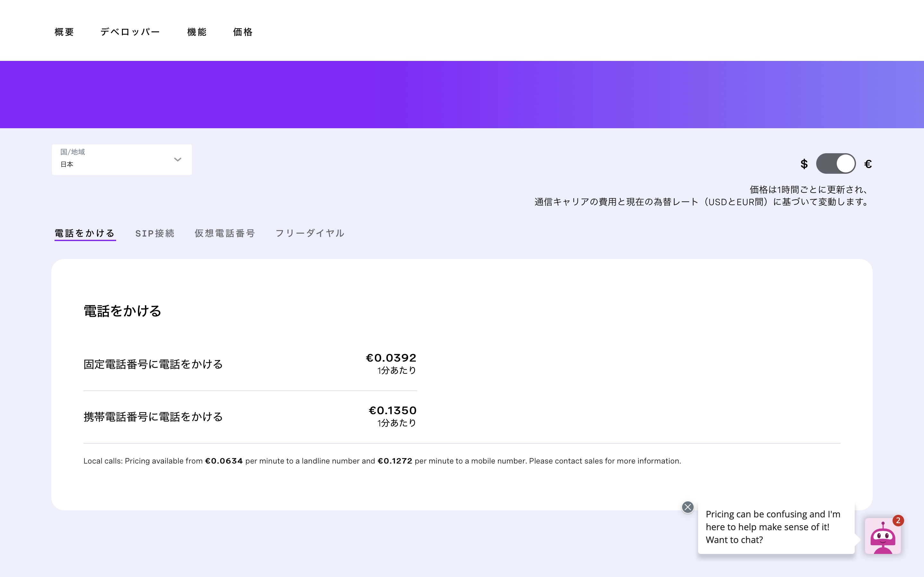Open the 機能 navigation link
This screenshot has height=577, width=924.
[x=197, y=32]
